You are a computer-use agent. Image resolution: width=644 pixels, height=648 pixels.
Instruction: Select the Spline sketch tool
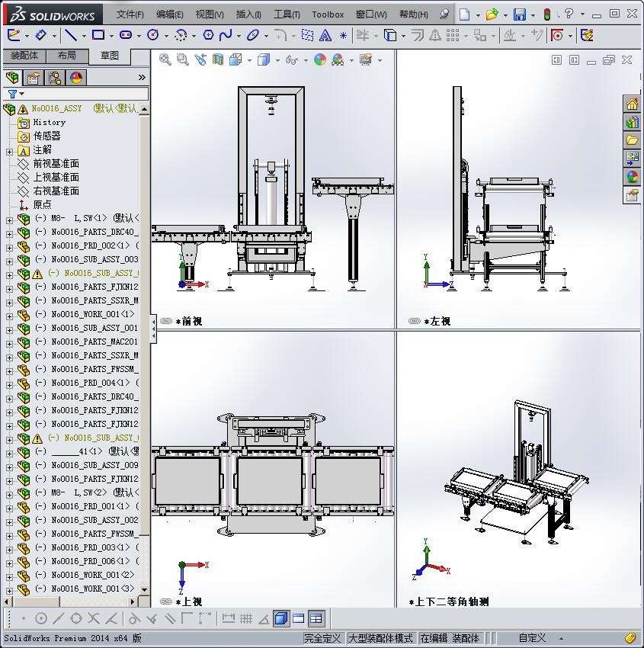(226, 36)
